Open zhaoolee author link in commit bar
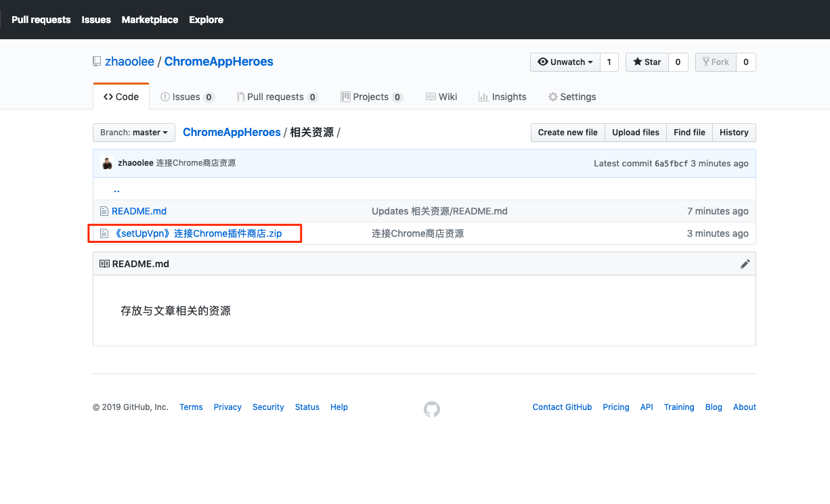Screen dimensions: 830x504 tap(135, 163)
